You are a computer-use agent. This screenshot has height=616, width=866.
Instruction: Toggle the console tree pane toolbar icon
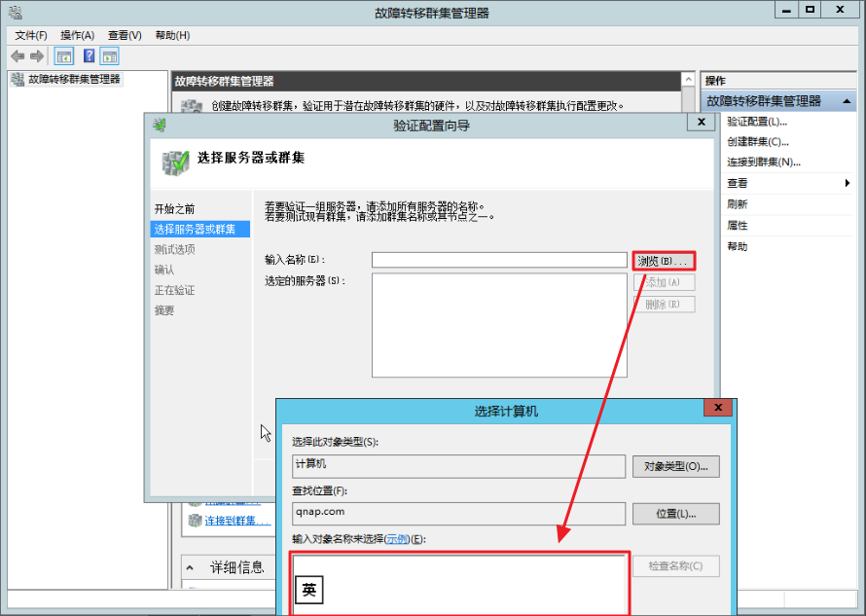click(64, 55)
